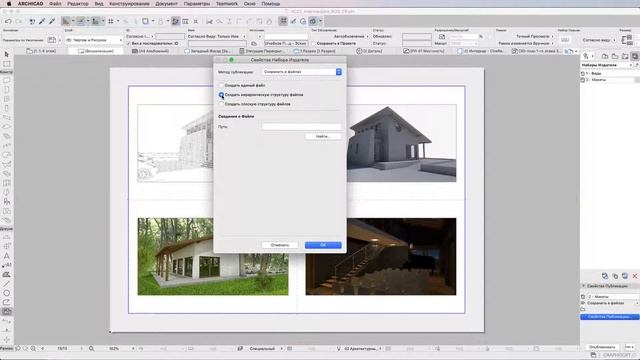Open the Teamwork menu
The height and width of the screenshot is (360, 640).
(x=227, y=4)
